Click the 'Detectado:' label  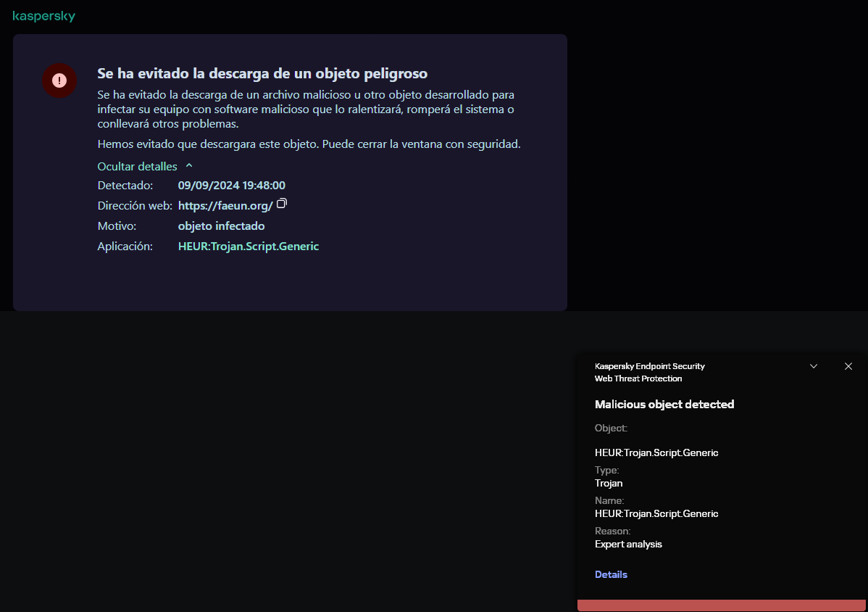[x=125, y=185]
